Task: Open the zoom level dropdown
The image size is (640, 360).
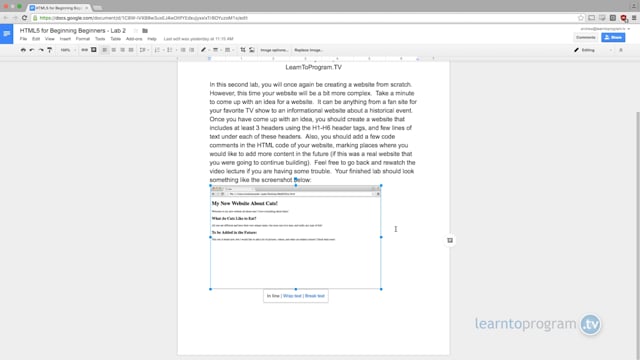Action: pyautogui.click(x=68, y=50)
